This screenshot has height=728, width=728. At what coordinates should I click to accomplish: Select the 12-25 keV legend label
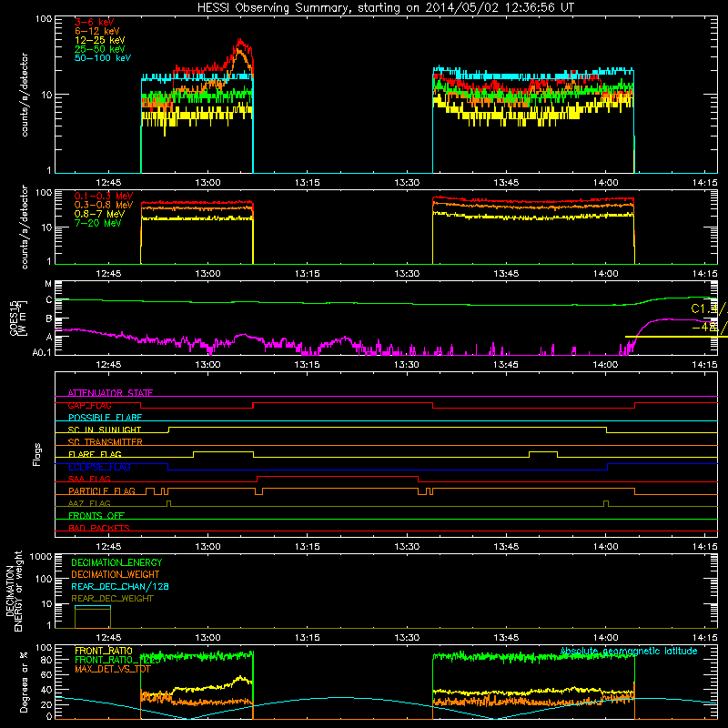click(99, 40)
